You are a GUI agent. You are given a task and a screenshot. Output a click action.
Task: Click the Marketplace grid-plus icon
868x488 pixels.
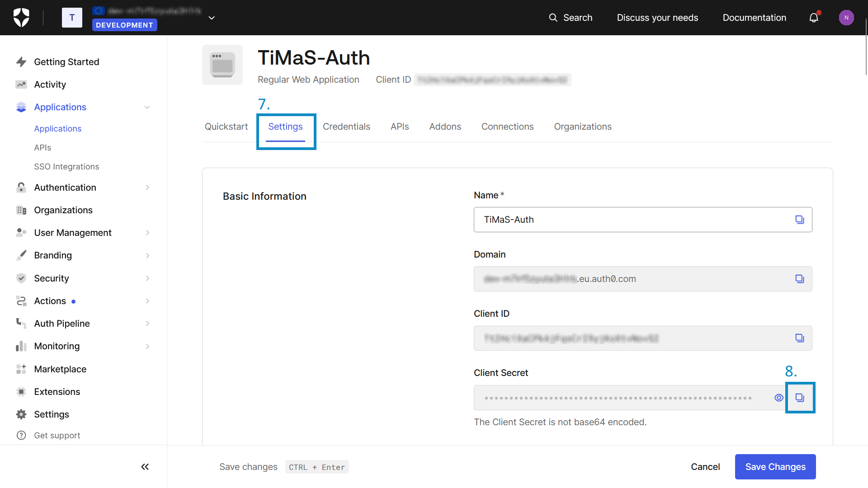(x=21, y=369)
